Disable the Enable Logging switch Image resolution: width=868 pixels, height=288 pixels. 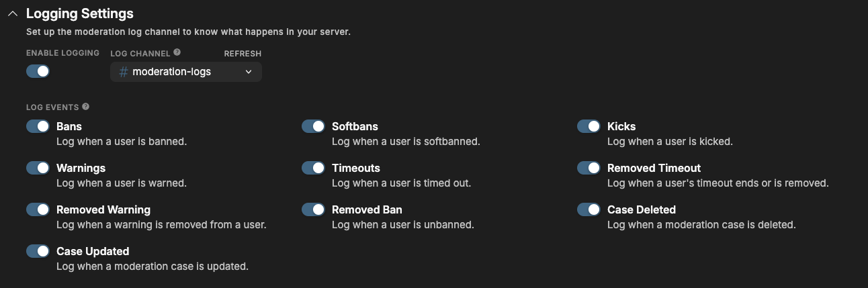tap(38, 71)
